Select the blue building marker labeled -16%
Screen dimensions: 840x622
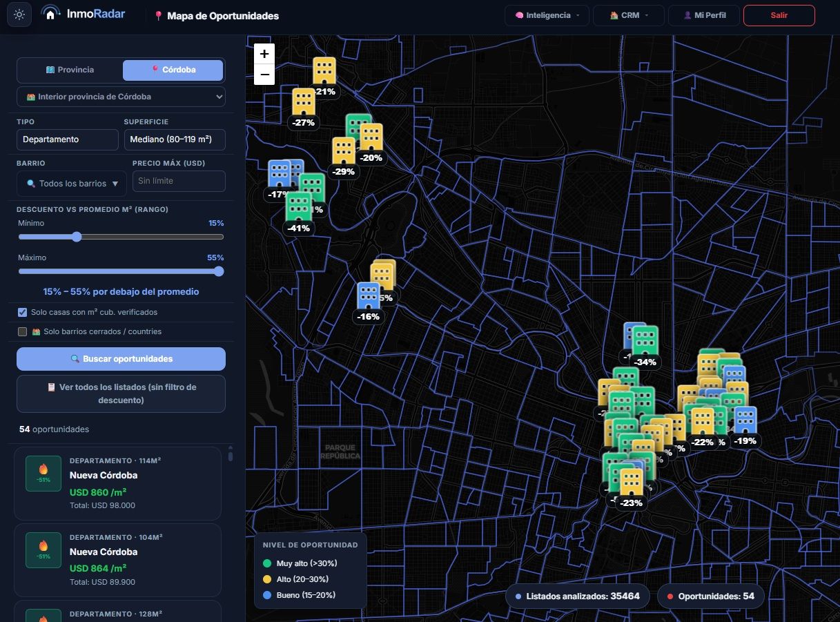point(369,296)
